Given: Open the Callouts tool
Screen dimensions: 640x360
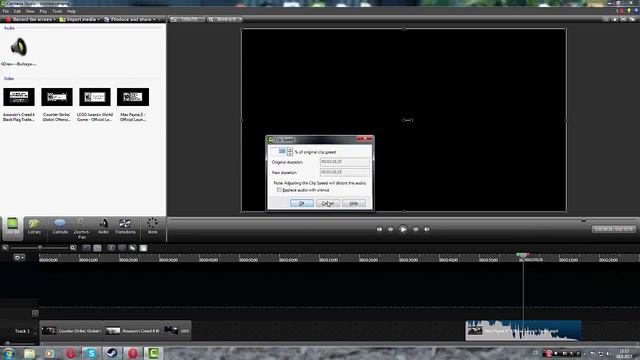Looking at the screenshot, I should click(x=60, y=227).
